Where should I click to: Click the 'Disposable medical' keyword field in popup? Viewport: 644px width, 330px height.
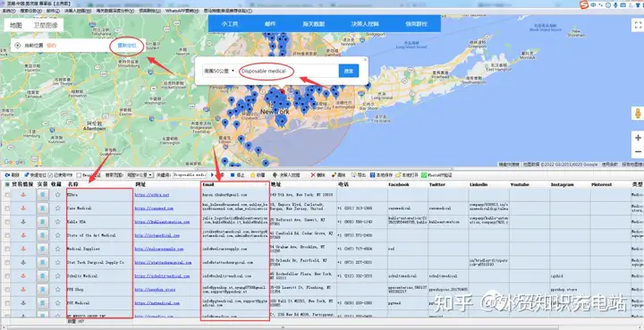[289, 71]
